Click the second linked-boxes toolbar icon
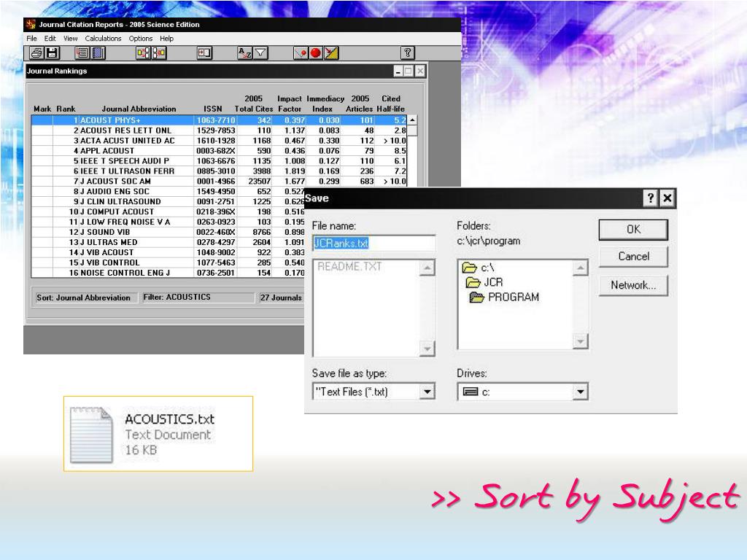The width and height of the screenshot is (747, 560). (158, 52)
